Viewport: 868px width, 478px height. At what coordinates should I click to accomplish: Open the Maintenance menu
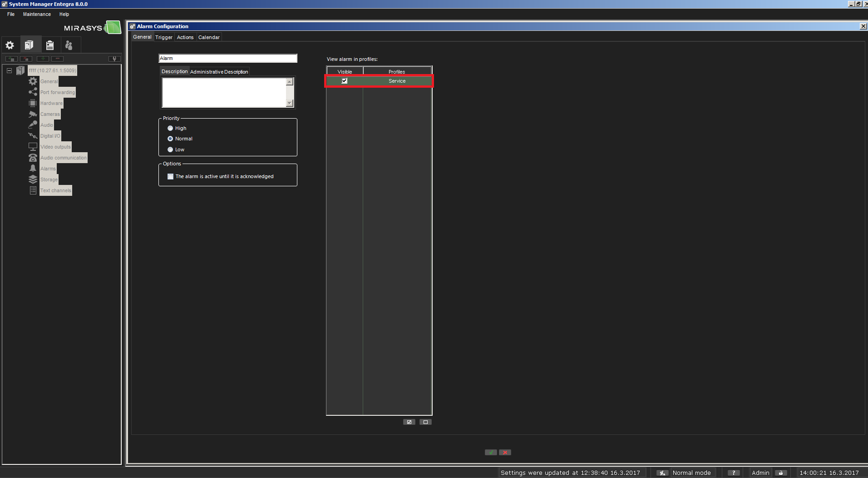click(x=37, y=14)
